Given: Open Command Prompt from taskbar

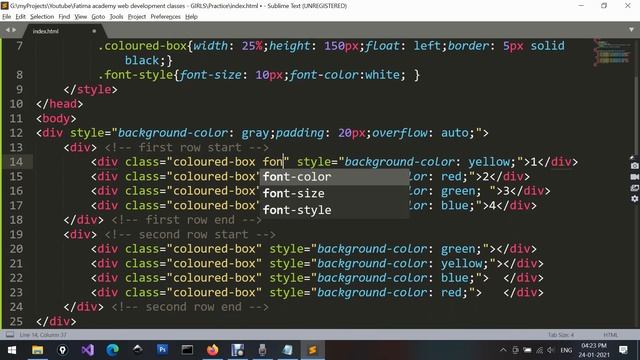Looking at the screenshot, I should coord(187,350).
